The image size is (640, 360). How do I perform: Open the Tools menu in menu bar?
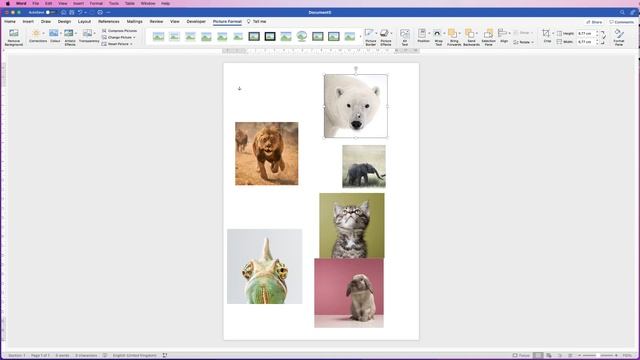click(x=114, y=3)
